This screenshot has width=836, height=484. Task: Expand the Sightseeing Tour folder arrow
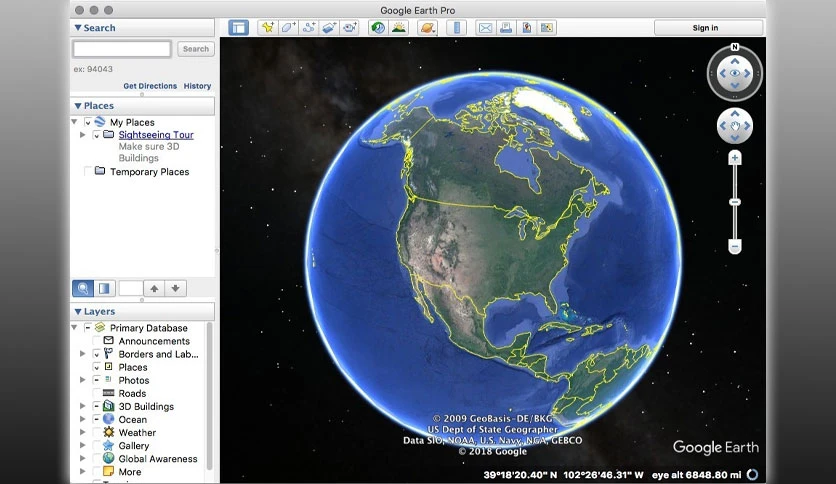coord(83,135)
